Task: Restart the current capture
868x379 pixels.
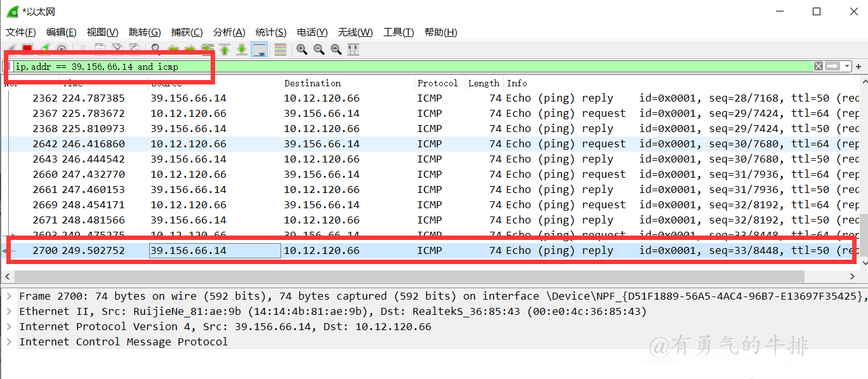Action: (44, 50)
